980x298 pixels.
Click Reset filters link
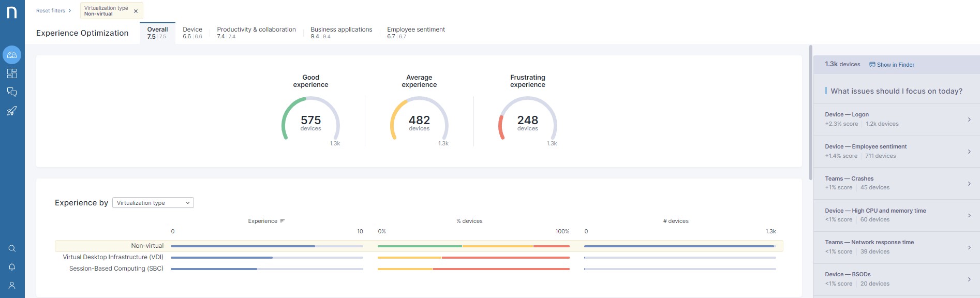coord(51,11)
